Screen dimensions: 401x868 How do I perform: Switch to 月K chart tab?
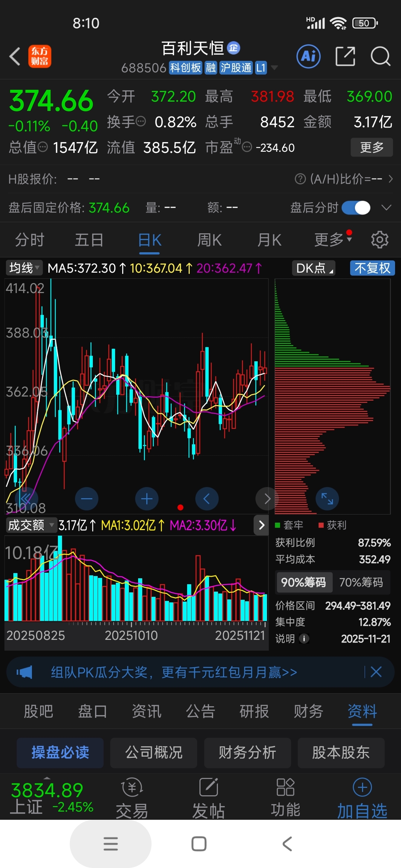pos(270,240)
